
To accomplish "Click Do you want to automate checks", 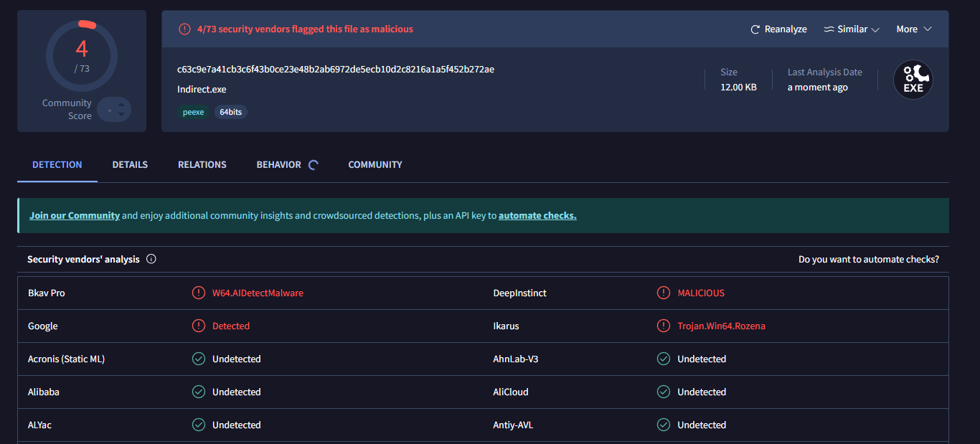I will [869, 259].
